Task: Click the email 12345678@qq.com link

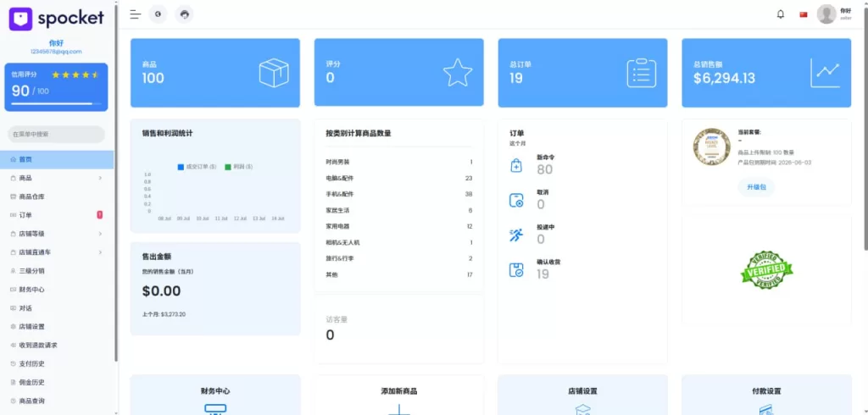Action: [x=57, y=52]
